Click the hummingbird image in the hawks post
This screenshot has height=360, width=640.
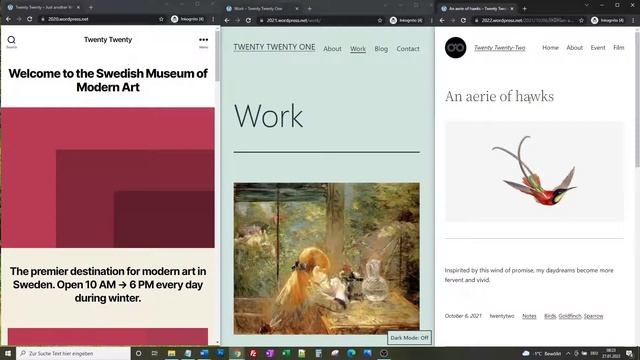[534, 171]
